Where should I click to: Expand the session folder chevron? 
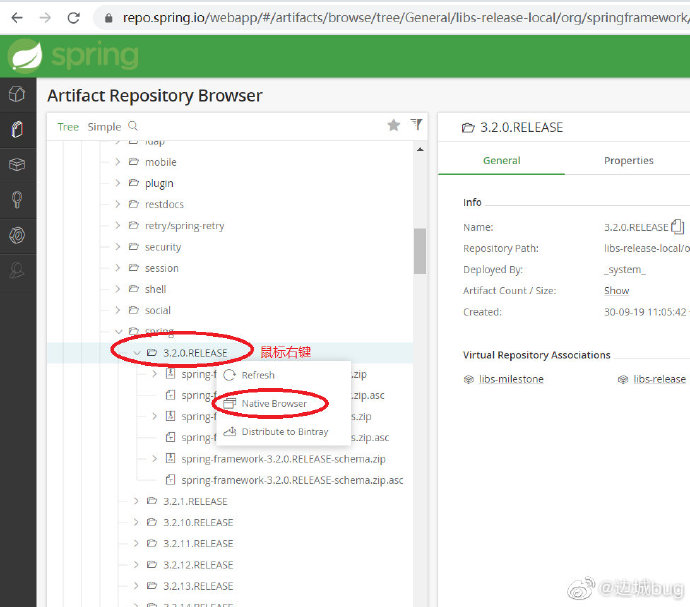point(117,268)
